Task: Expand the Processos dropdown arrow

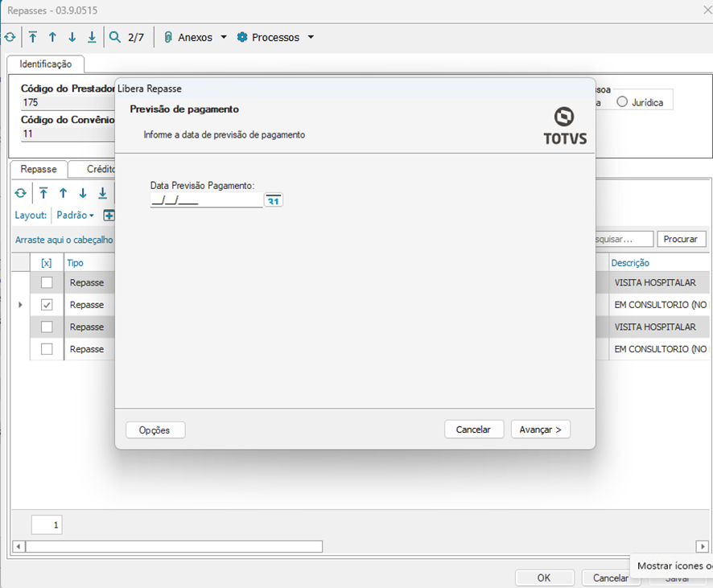Action: pos(311,37)
